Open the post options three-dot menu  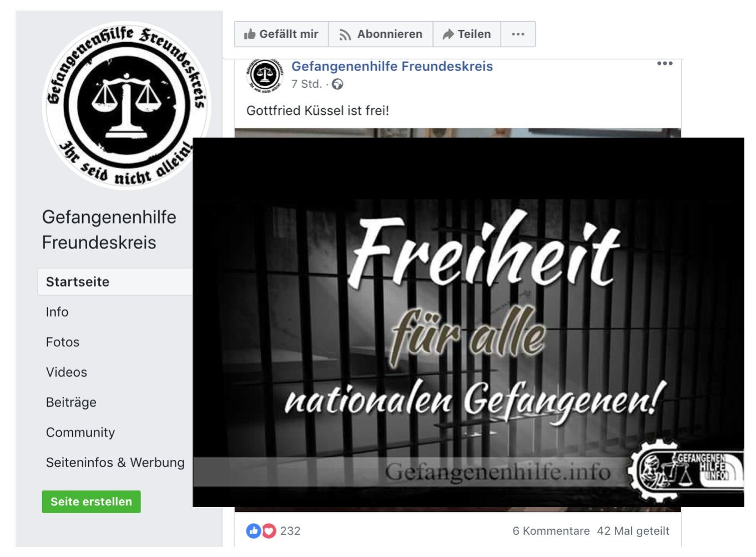tap(664, 64)
